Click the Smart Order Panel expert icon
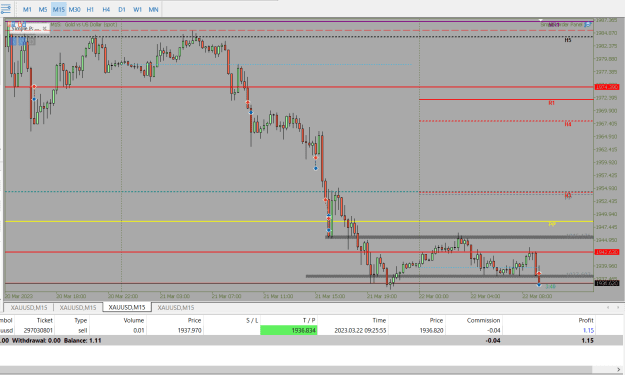The width and height of the screenshot is (625, 375). point(588,24)
